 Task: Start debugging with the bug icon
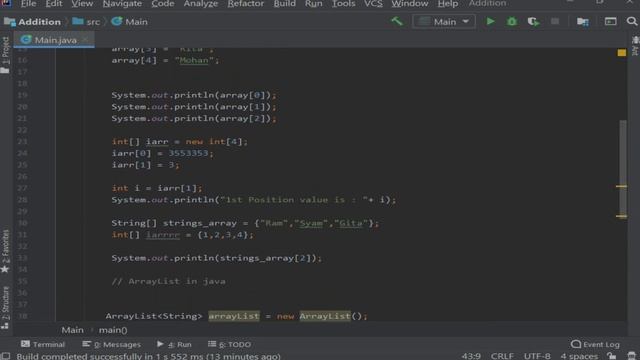point(511,21)
